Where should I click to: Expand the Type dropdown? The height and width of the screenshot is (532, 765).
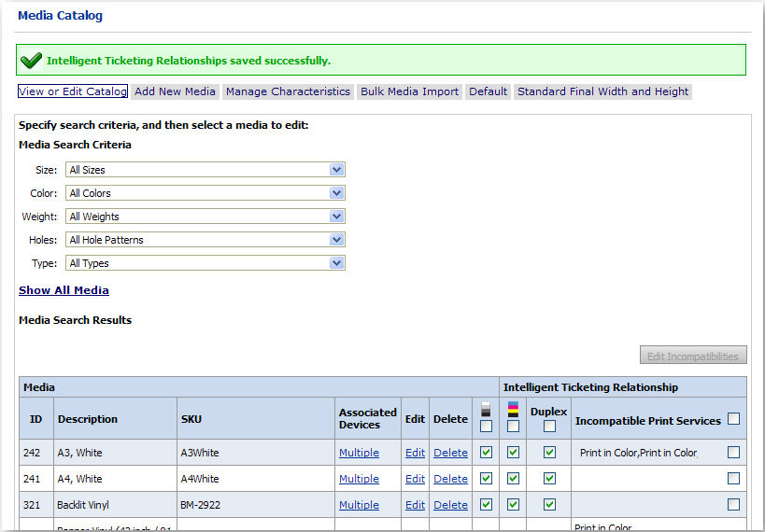(205, 263)
